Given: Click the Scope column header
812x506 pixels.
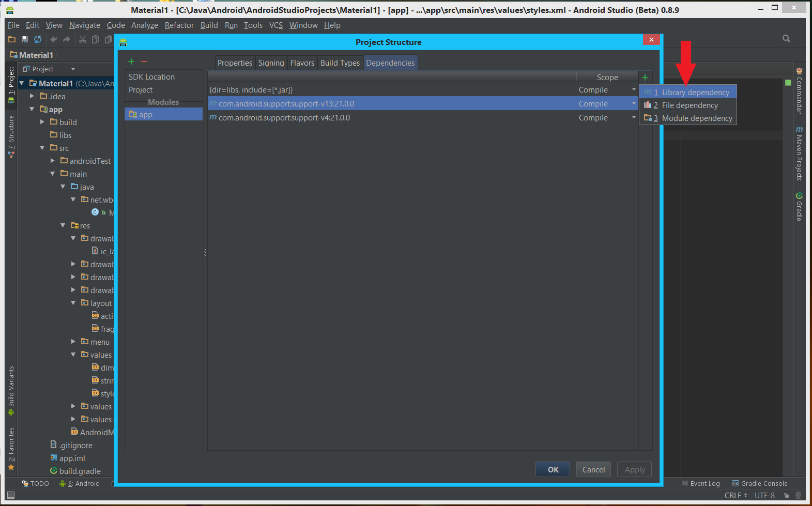Looking at the screenshot, I should (607, 78).
